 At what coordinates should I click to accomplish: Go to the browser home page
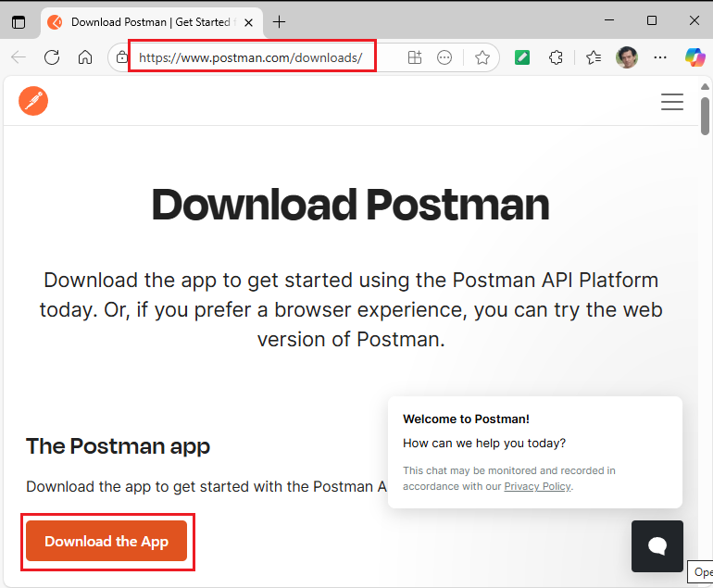click(x=85, y=57)
